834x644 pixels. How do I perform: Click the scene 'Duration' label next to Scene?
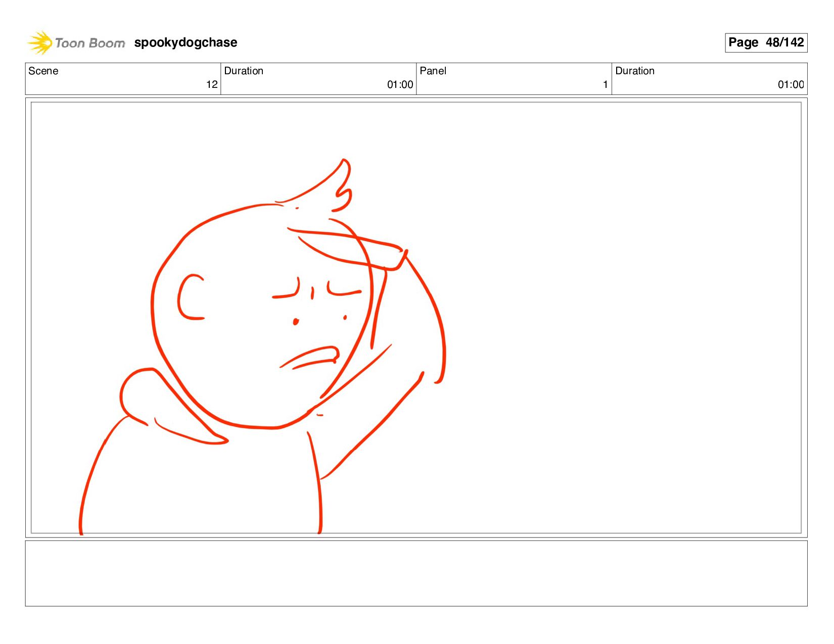coord(244,71)
